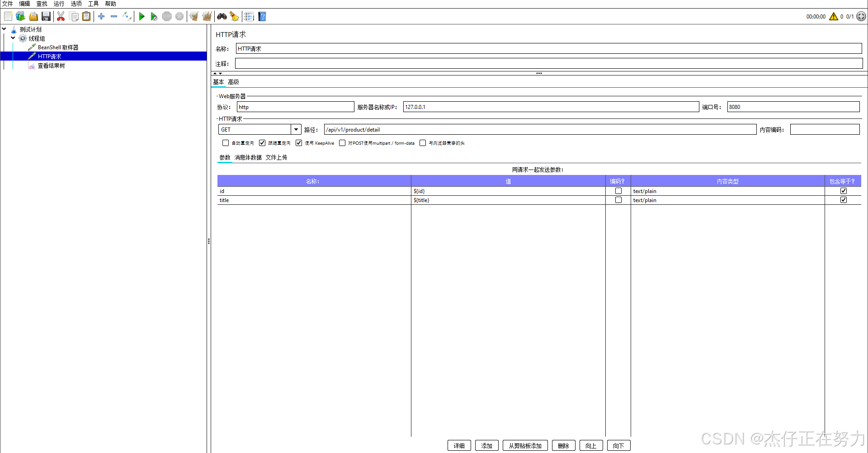This screenshot has width=868, height=453.
Task: Click the 内容编码 input field
Action: 825,130
